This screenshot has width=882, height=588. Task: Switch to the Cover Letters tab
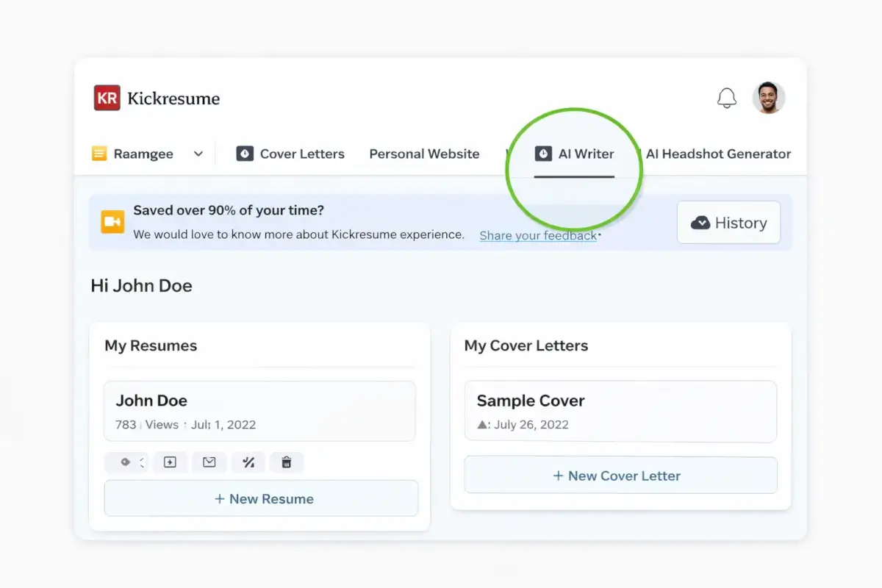(x=290, y=154)
